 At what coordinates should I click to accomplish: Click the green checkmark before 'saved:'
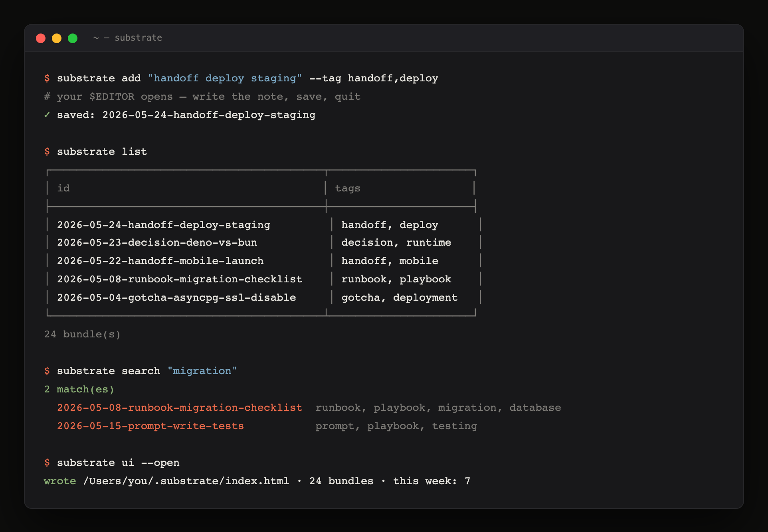point(47,115)
